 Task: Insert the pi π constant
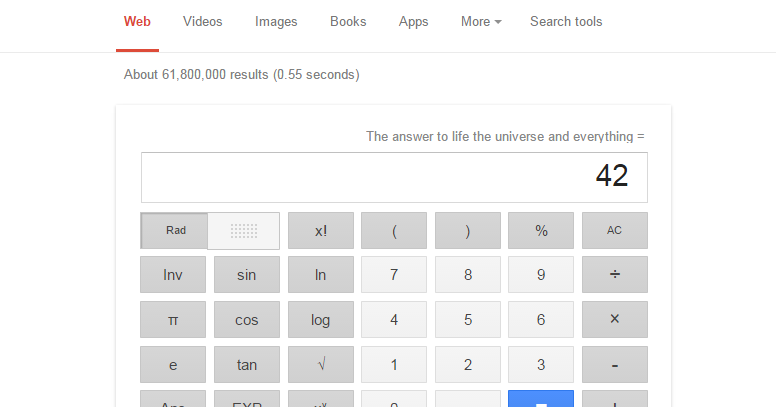pyautogui.click(x=173, y=320)
